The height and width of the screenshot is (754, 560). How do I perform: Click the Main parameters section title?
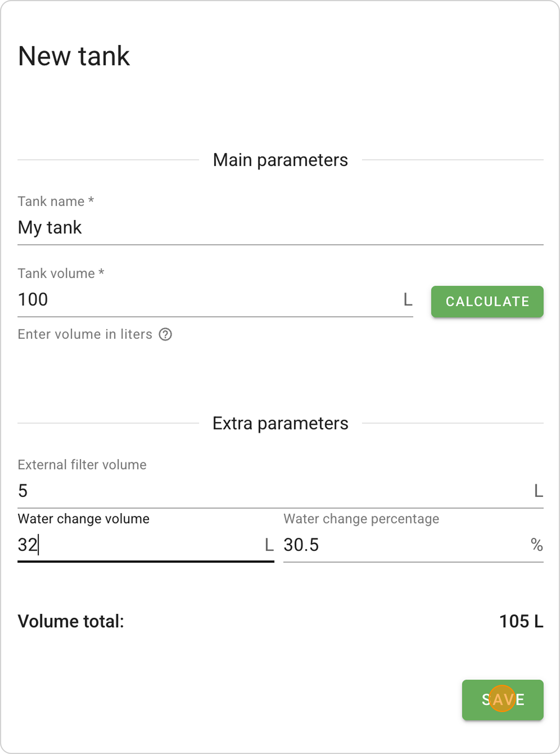click(280, 160)
